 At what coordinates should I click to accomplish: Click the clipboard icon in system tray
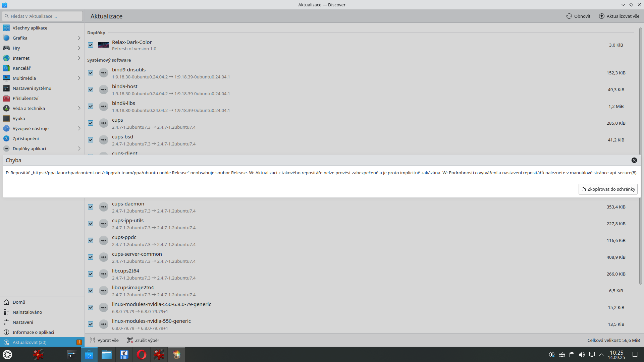(572, 355)
